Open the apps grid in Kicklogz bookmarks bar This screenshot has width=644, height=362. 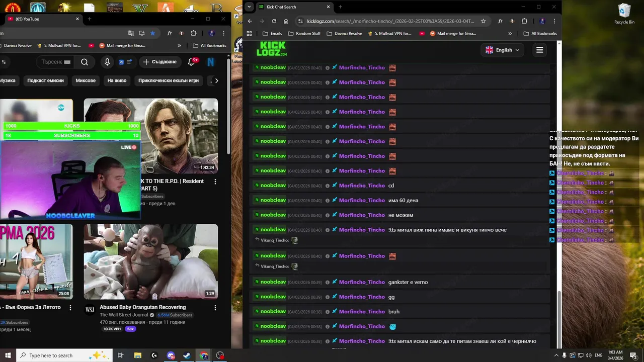click(249, 33)
